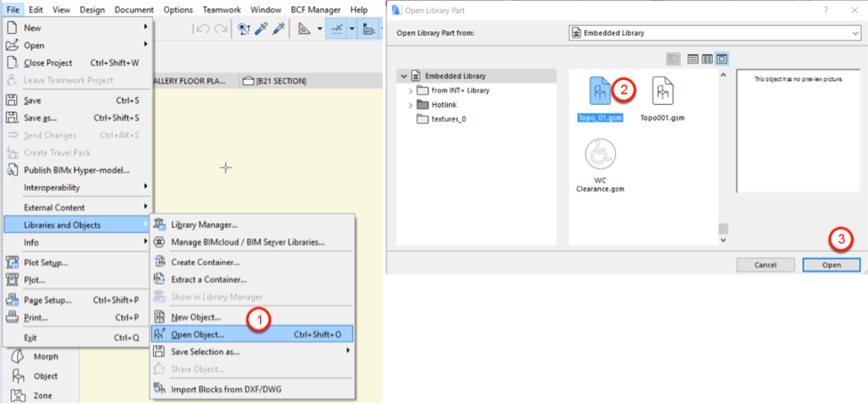Expand the Interoperability submenu
Image resolution: width=868 pixels, height=404 pixels.
click(77, 188)
